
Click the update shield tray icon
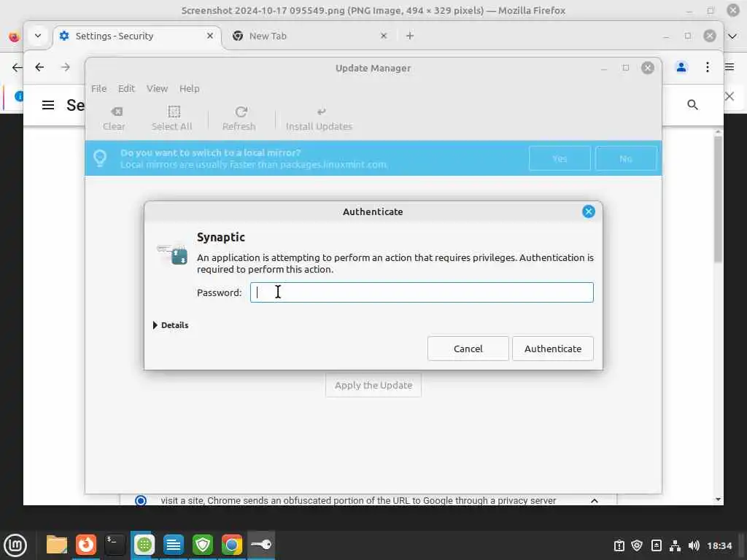[637, 545]
